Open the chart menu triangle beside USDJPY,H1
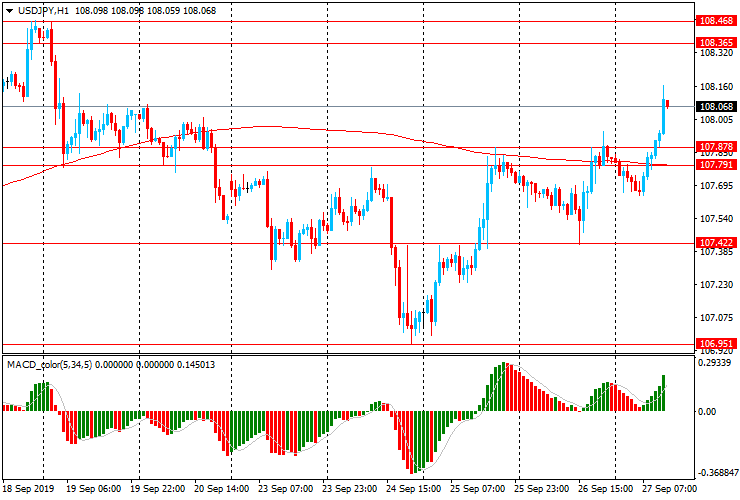740x500 pixels. tap(9, 11)
